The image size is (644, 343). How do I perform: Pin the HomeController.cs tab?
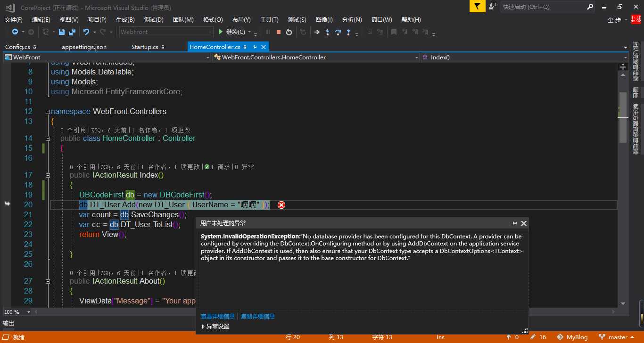(x=255, y=47)
